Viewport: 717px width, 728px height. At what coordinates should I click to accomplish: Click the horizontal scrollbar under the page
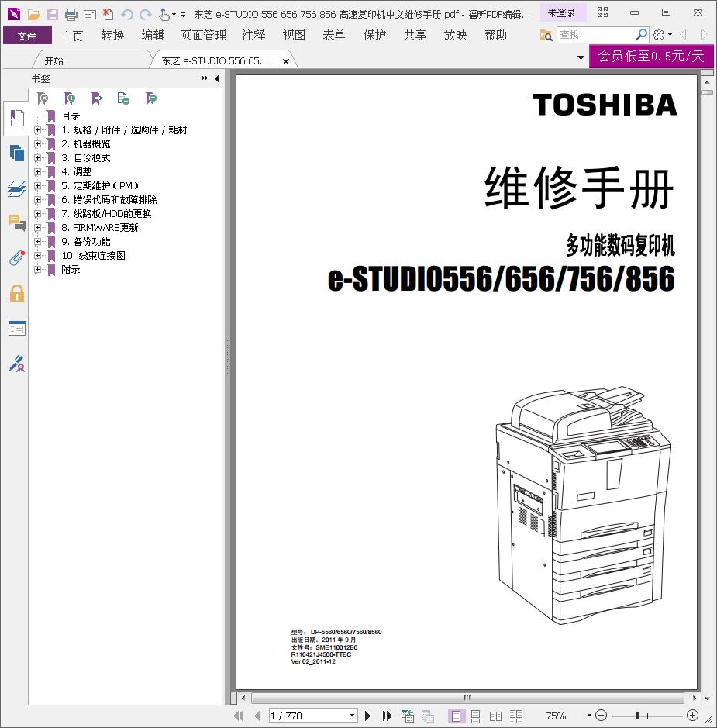[467, 698]
